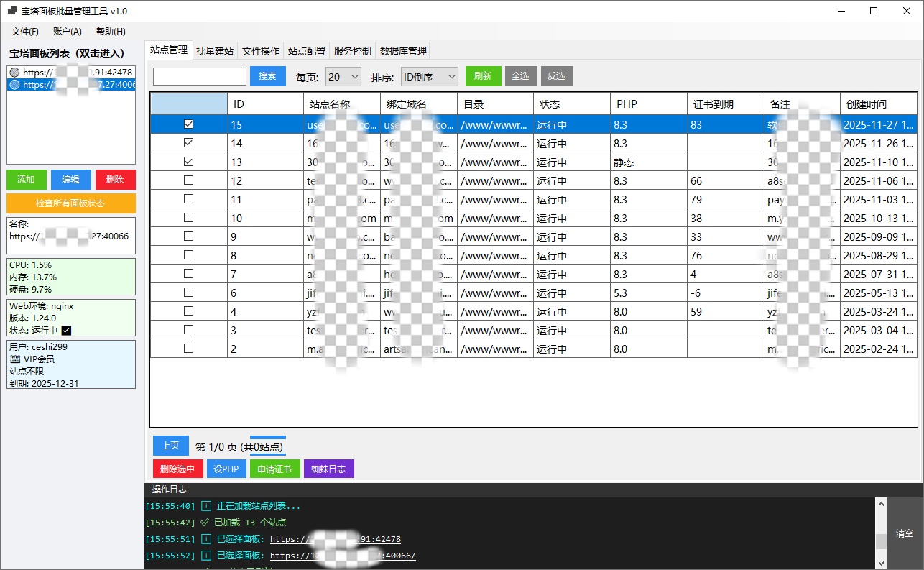Click the info icon on the 15:55:40 log line
Viewport: 924px width, 570px height.
coord(205,506)
